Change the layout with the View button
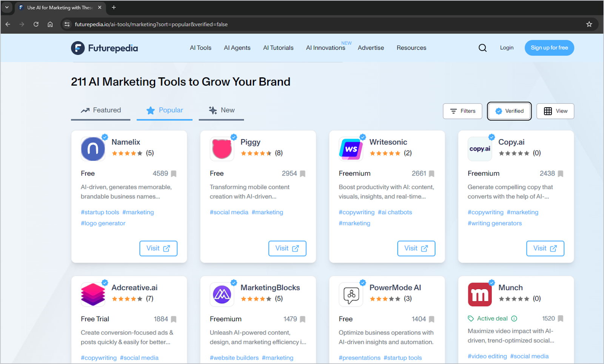The width and height of the screenshot is (604, 364). 555,111
